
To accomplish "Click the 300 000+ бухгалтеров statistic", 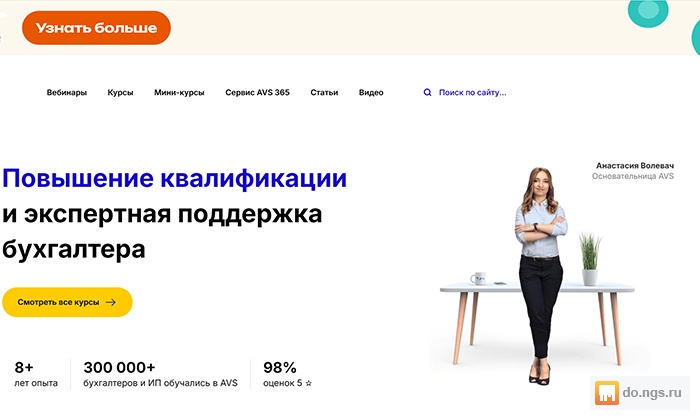I will point(160,374).
